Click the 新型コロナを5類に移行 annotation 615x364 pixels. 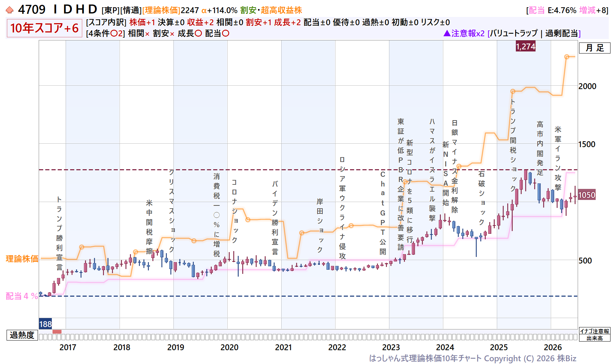(410, 191)
